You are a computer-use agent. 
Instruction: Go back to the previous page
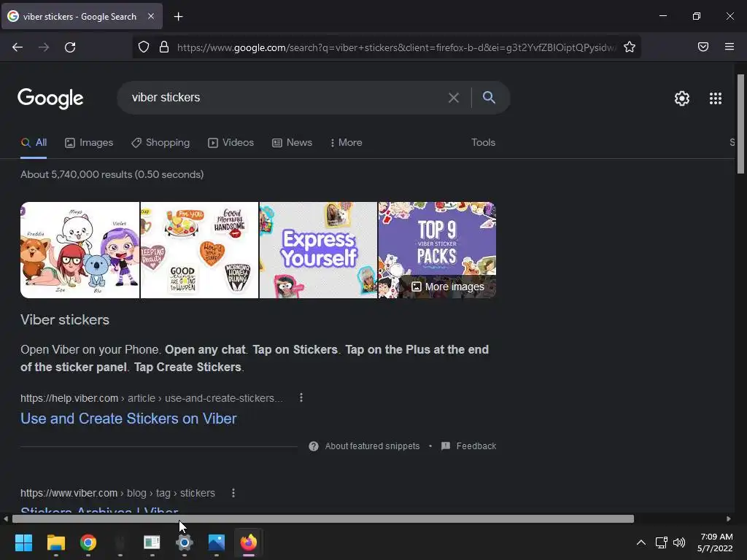click(x=18, y=47)
